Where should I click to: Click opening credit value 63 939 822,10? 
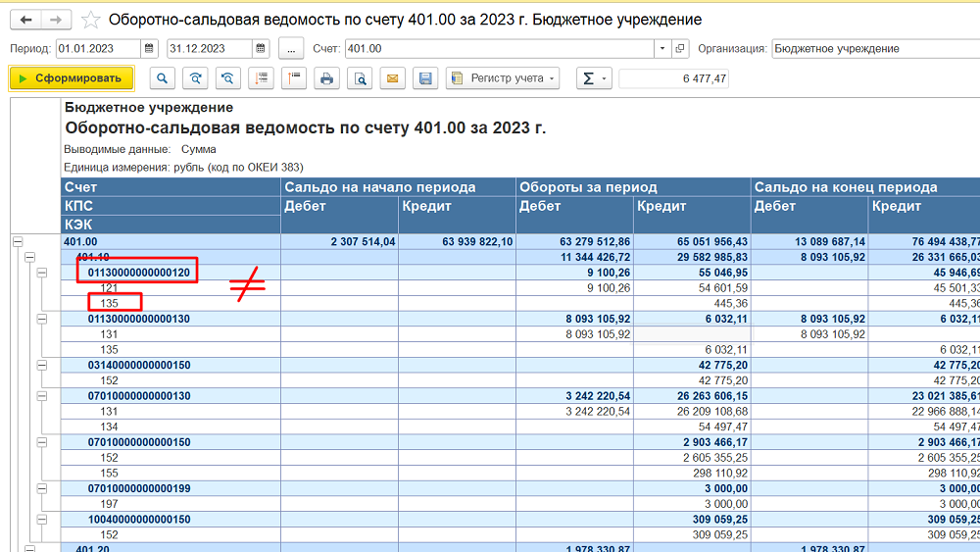[x=457, y=241]
